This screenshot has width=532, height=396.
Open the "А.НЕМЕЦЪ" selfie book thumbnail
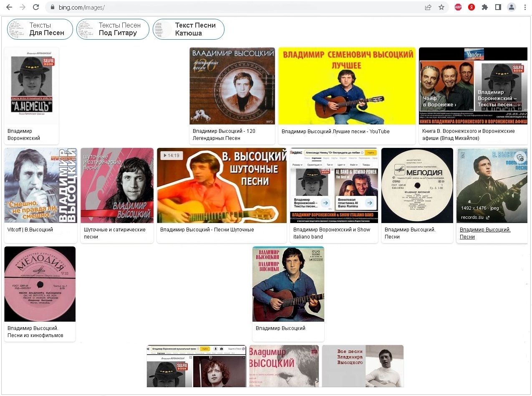click(31, 86)
